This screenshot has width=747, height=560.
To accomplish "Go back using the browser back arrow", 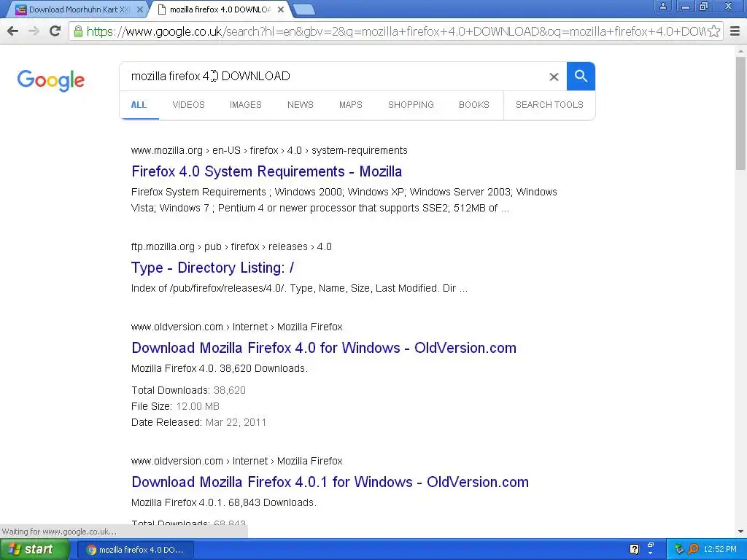I will click(x=13, y=31).
